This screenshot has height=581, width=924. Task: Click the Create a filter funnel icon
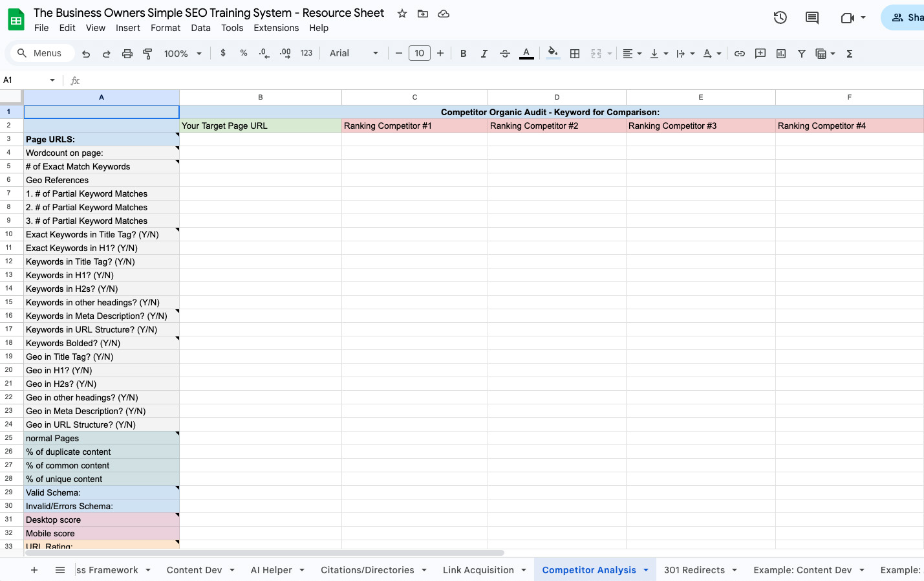click(802, 54)
